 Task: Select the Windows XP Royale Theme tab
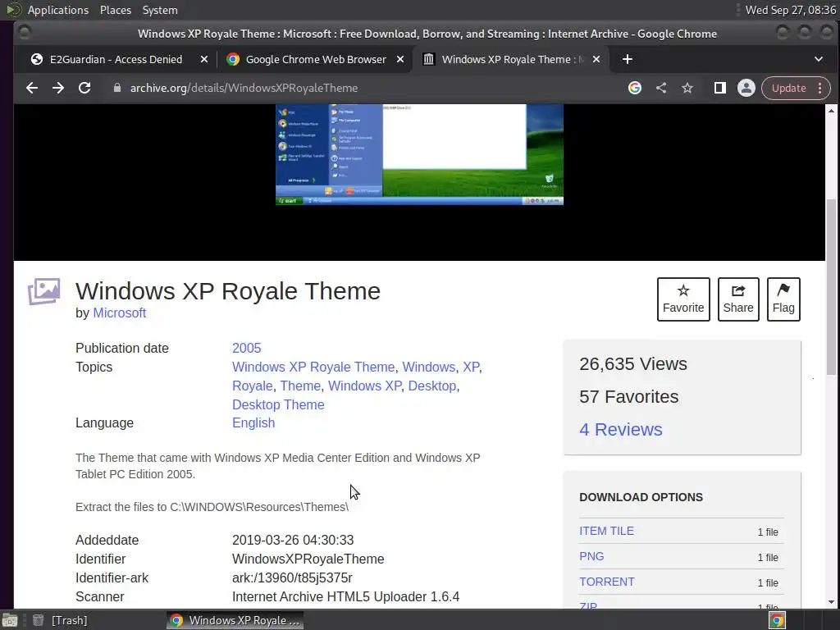pyautogui.click(x=510, y=59)
